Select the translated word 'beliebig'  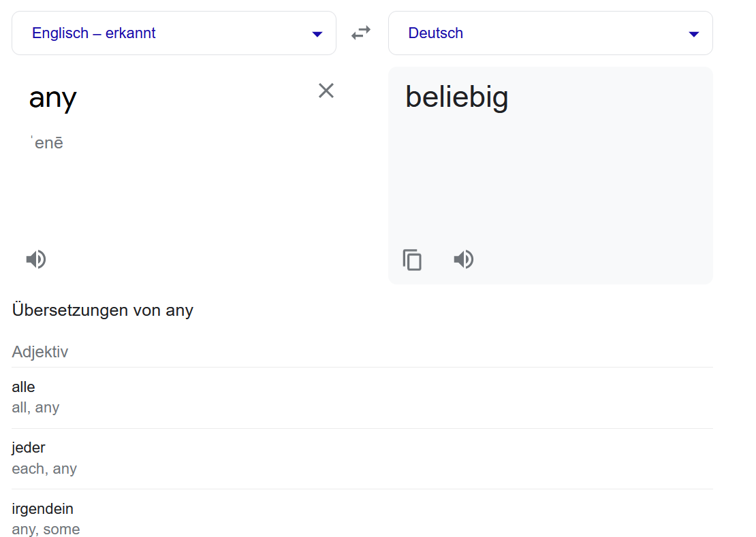pyautogui.click(x=456, y=97)
